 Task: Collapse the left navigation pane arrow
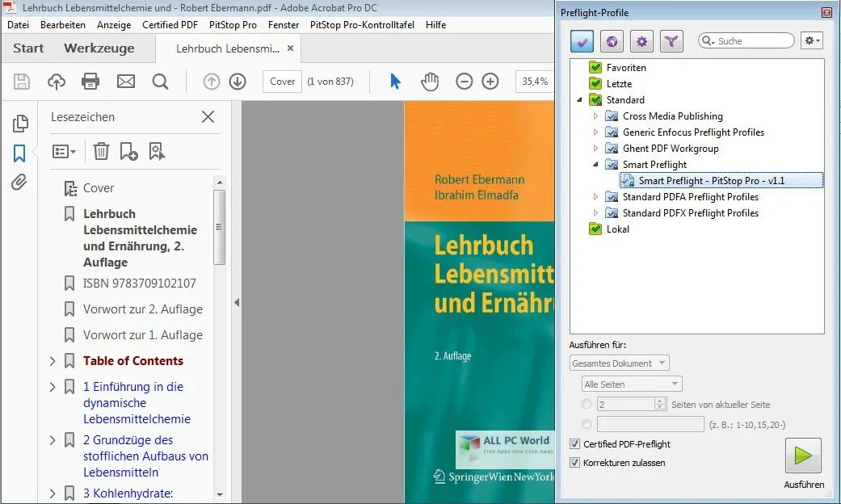237,302
